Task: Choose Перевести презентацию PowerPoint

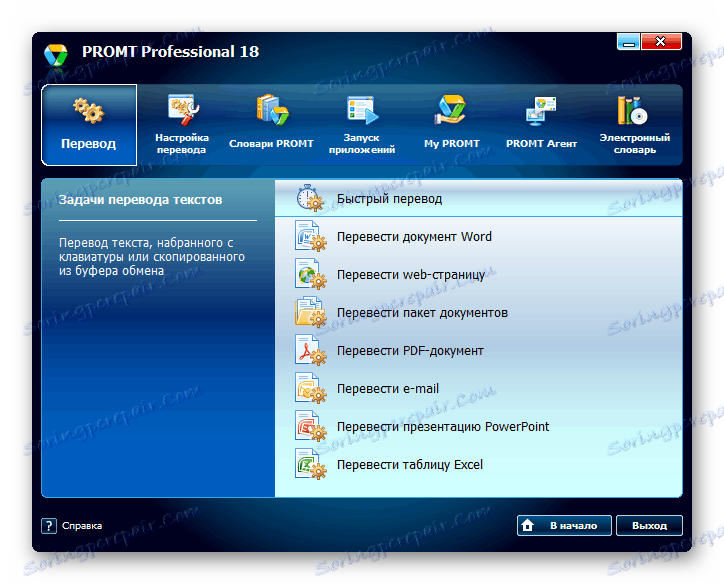Action: coord(478,427)
